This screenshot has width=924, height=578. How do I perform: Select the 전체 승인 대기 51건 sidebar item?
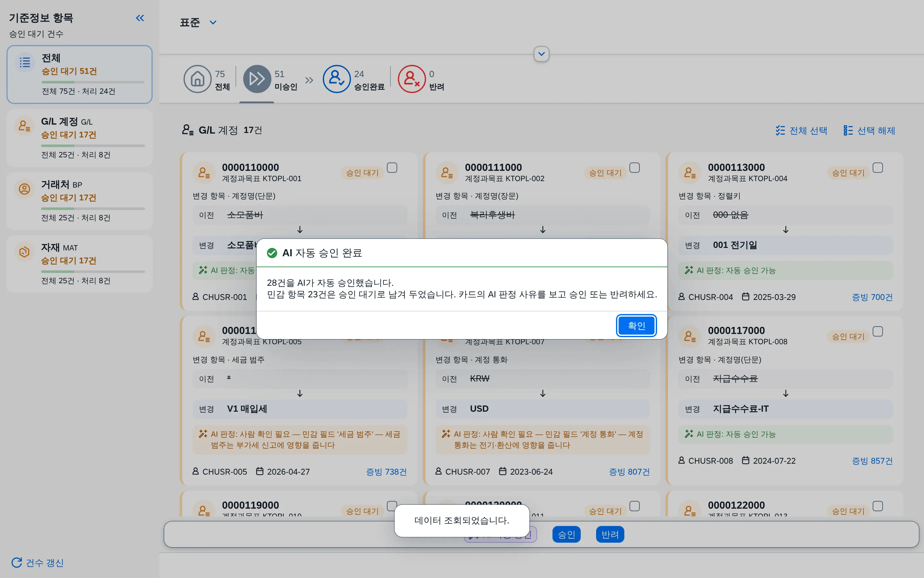[x=80, y=74]
